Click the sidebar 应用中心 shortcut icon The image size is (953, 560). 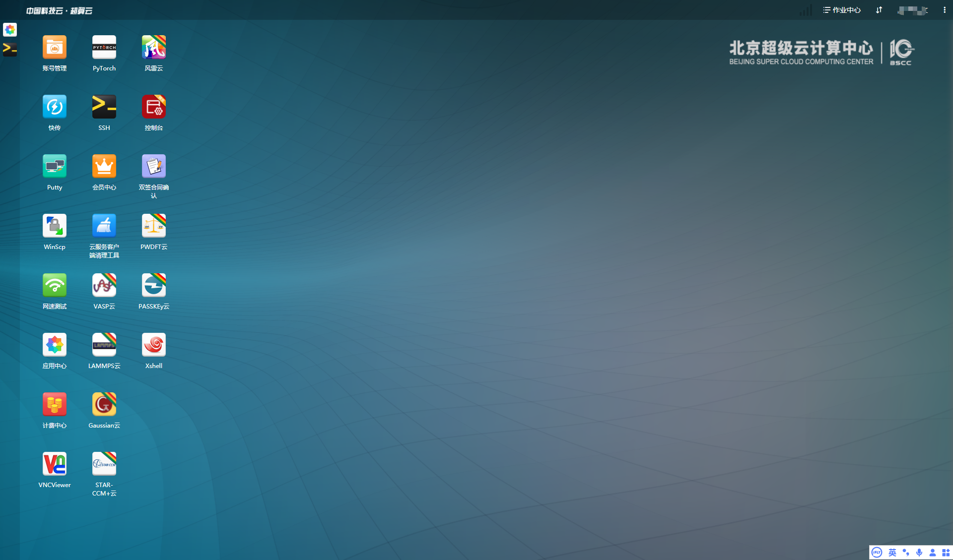(10, 30)
